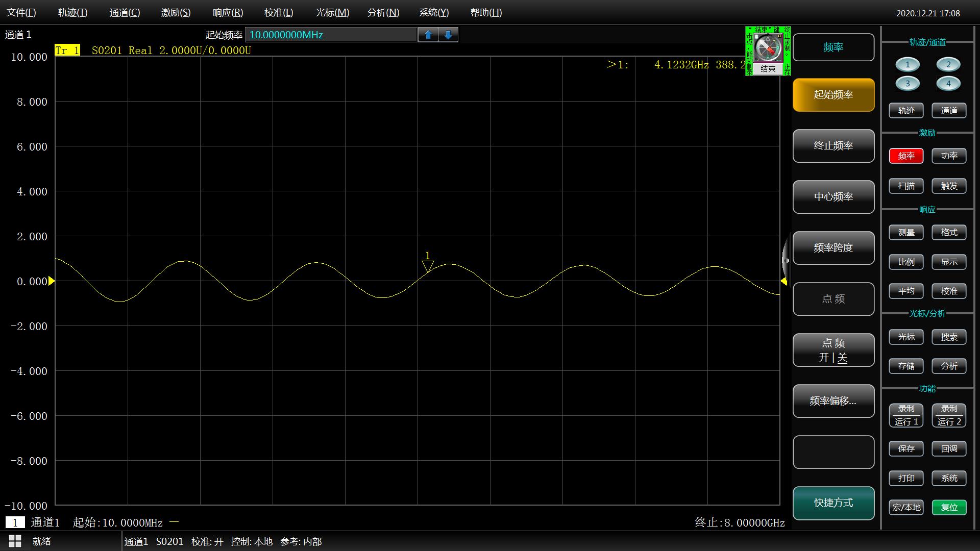The height and width of the screenshot is (551, 980).
Task: Toggle 点频 开|关 point frequency switch
Action: [x=834, y=350]
